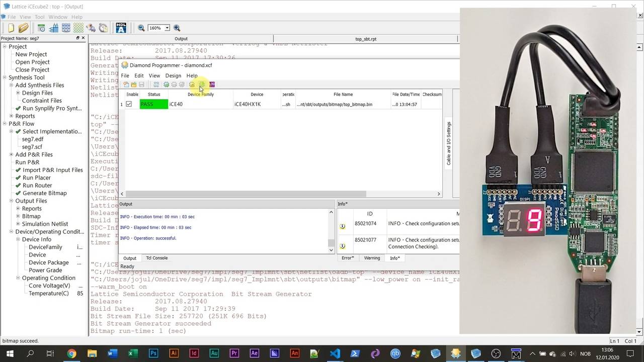Expand the Reports node under Synthesis Tool
This screenshot has width=644, height=362.
coord(11,116)
